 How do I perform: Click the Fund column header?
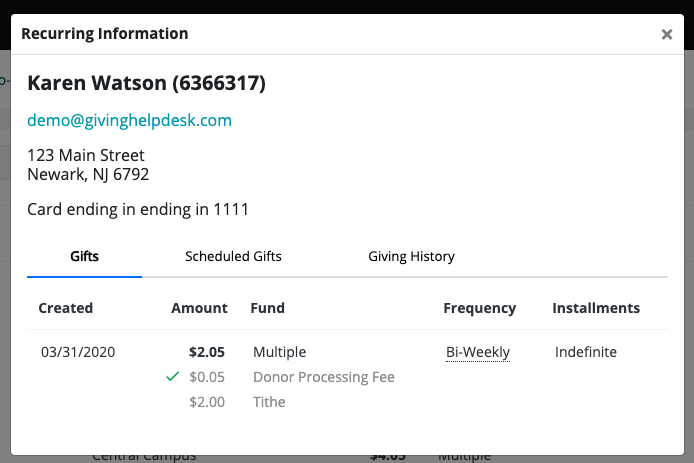pyautogui.click(x=268, y=308)
